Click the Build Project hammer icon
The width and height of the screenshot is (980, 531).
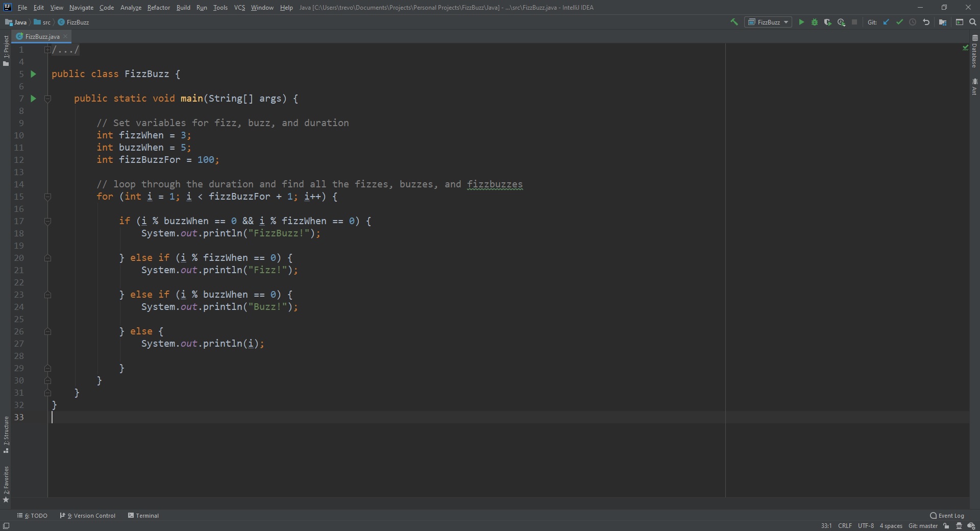point(734,22)
